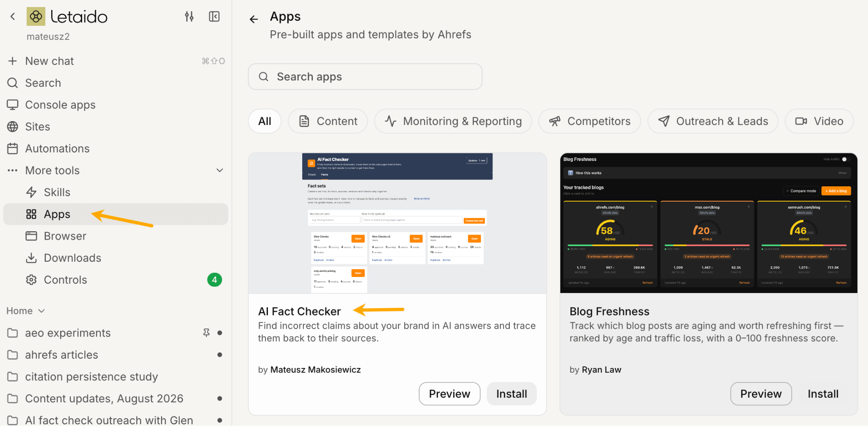Click the lightning bolt Skills icon
868x426 pixels.
(x=31, y=192)
